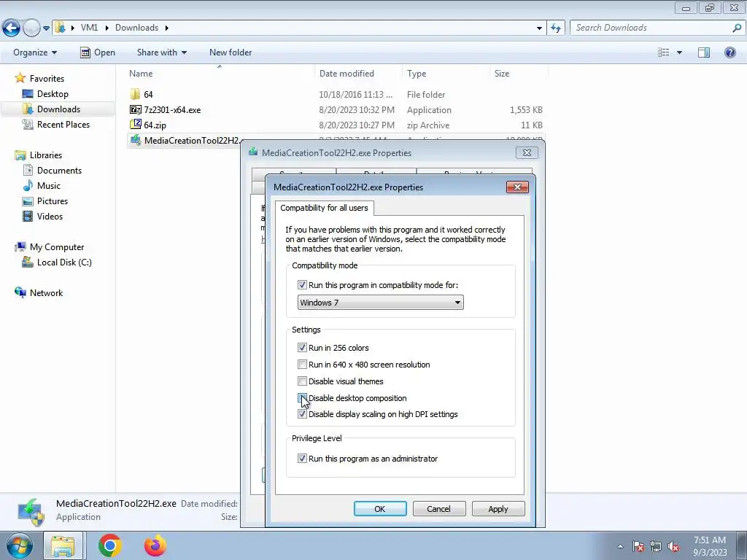
Task: Open the Windows 7 compatibility dropdown
Action: [380, 303]
